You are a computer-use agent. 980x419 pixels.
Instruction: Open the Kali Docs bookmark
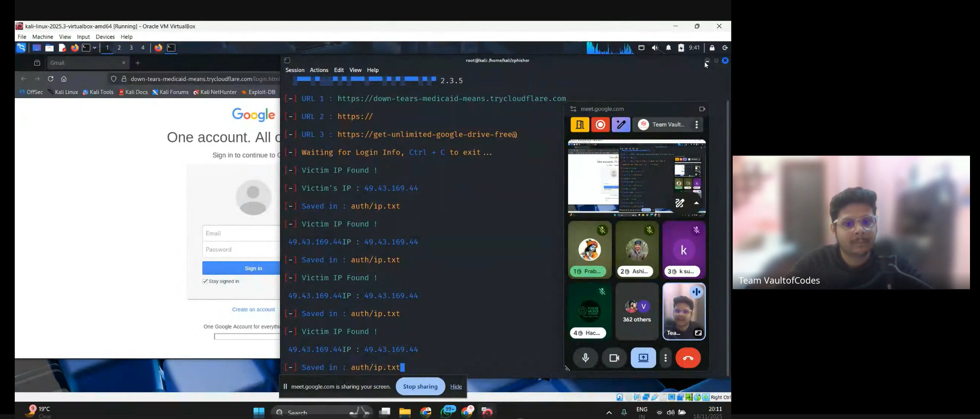click(133, 92)
